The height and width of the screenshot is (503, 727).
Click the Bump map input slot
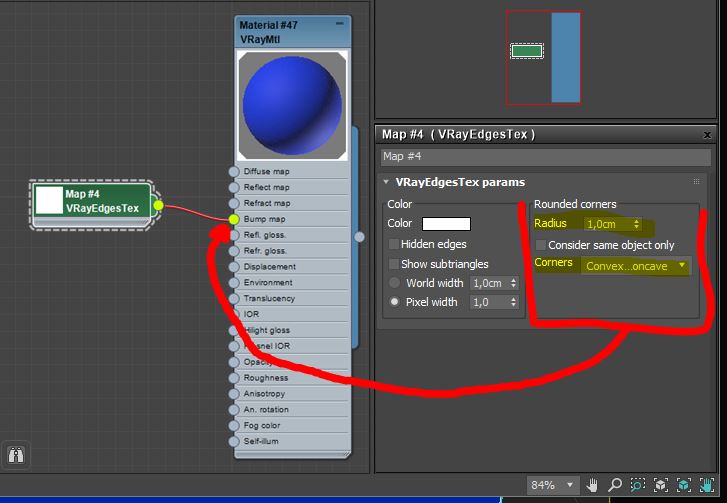pyautogui.click(x=234, y=219)
